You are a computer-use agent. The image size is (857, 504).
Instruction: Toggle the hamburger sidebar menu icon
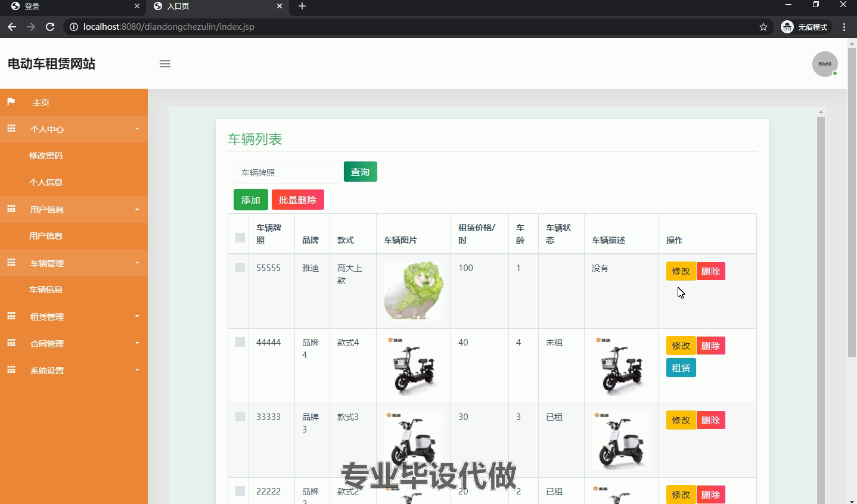pos(165,64)
